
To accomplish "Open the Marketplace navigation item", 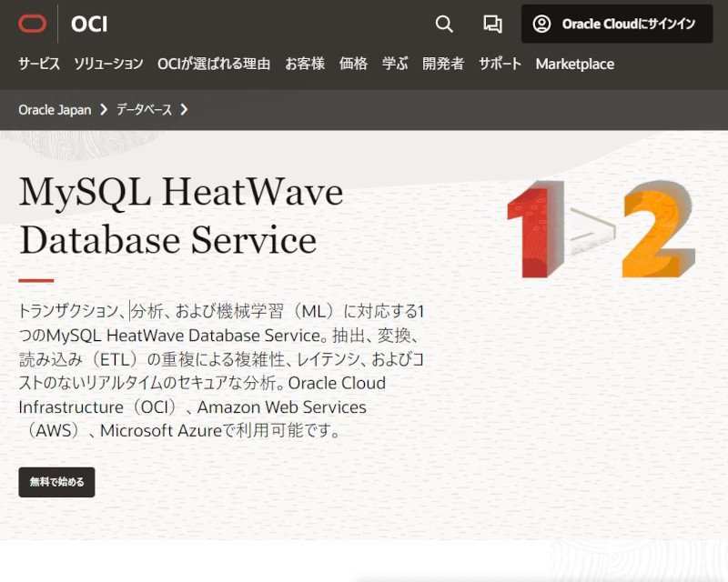I will click(x=575, y=65).
